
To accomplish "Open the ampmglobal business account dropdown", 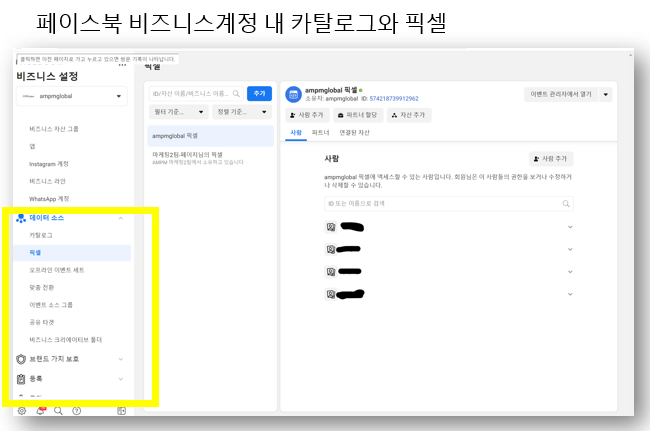I will pyautogui.click(x=72, y=96).
